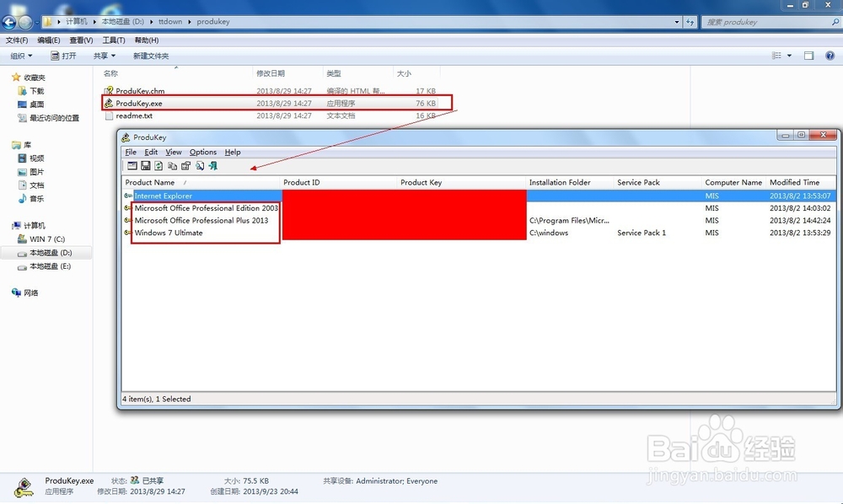Image resolution: width=843 pixels, height=504 pixels.
Task: Click the 新建文件夹 new folder button
Action: (151, 56)
